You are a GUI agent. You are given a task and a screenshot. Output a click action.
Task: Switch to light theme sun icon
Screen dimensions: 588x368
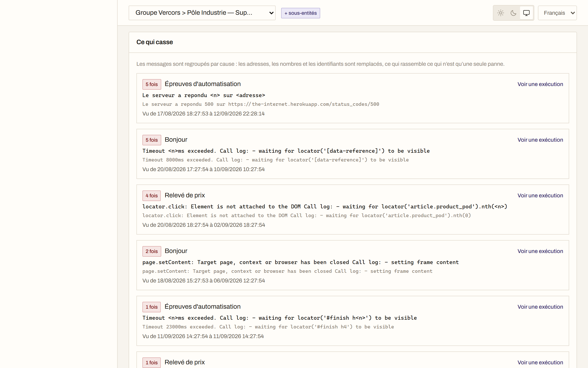500,13
